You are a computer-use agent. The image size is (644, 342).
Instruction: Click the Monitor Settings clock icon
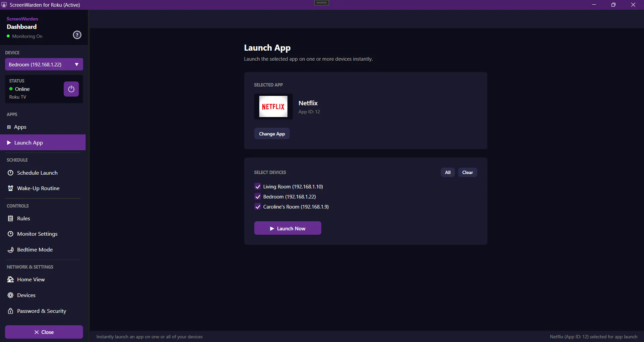[10, 234]
